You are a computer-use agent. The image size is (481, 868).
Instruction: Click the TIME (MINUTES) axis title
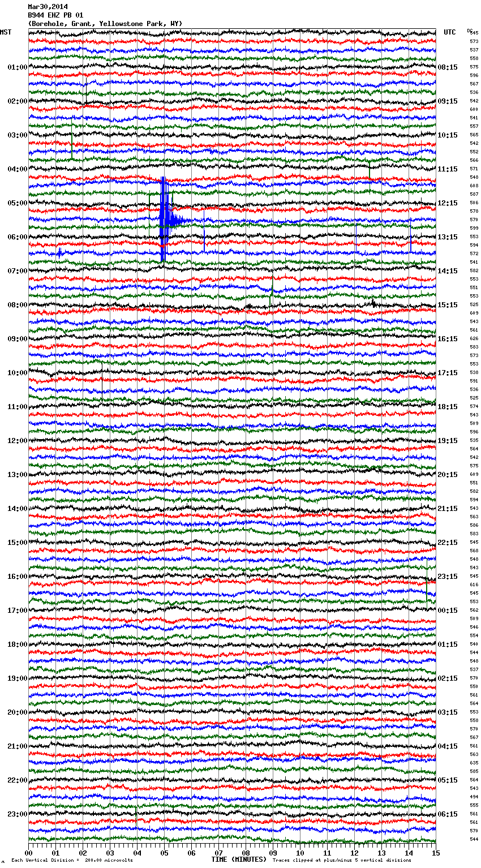(239, 860)
